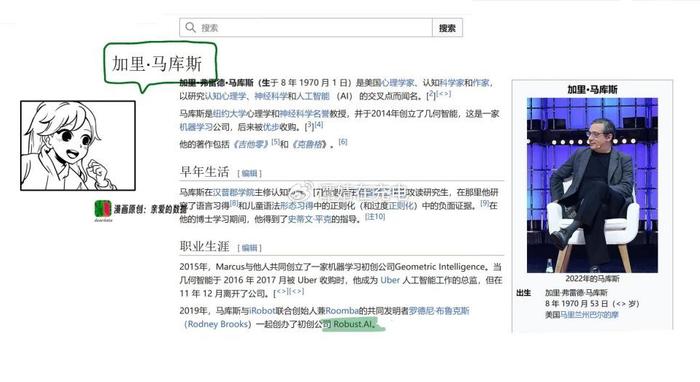700x382 pixels.
Task: Open the 优步 link
Action: [271, 127]
